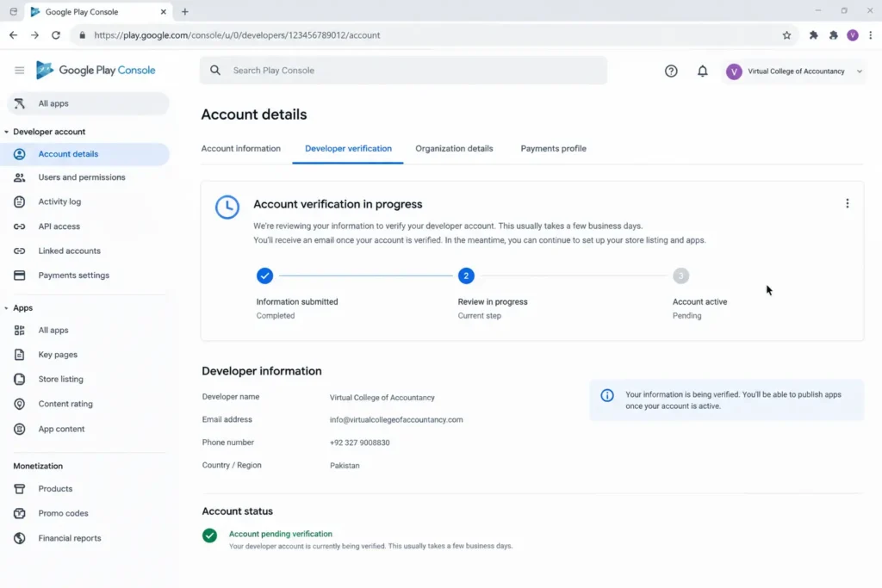Click the Google Play Console logo
Screen dimensions: 882x588
pyautogui.click(x=96, y=71)
